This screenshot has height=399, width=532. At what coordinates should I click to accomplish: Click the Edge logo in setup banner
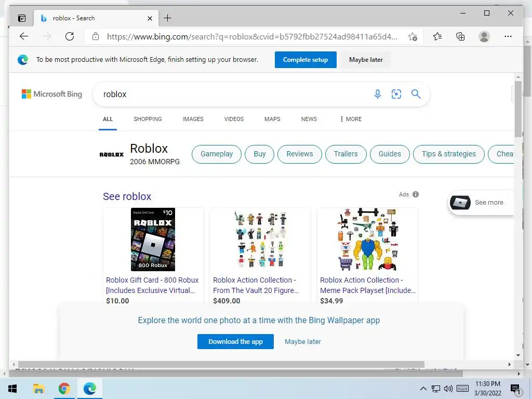pyautogui.click(x=23, y=60)
